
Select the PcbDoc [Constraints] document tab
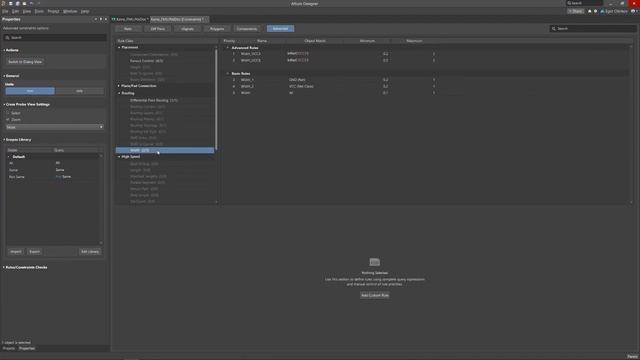click(x=179, y=19)
